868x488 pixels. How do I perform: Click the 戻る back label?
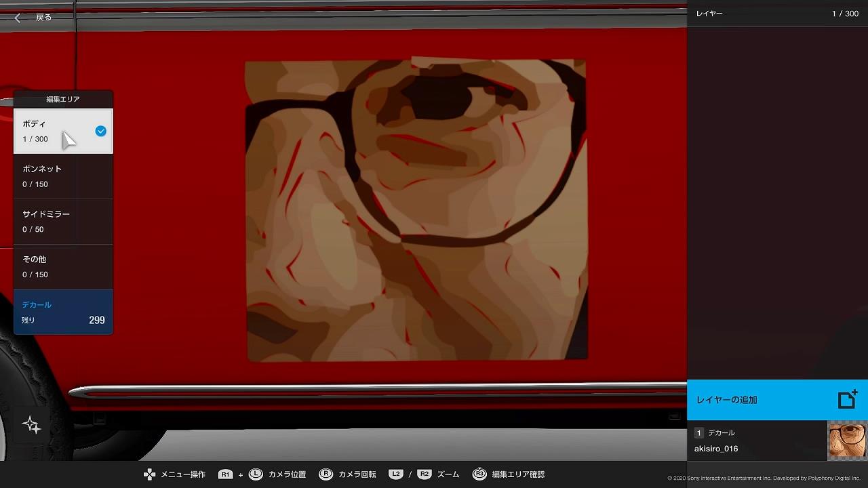point(44,18)
